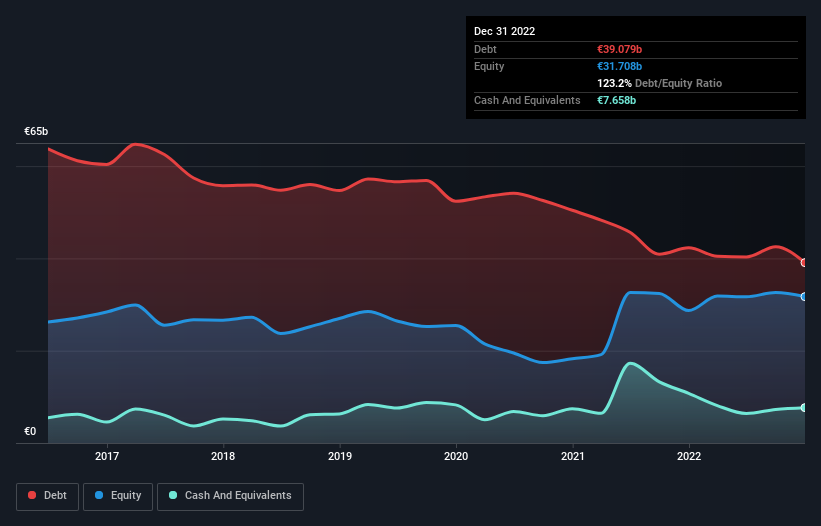Viewport: 821px width, 526px height.
Task: Select the 2019 x-axis label
Action: [340, 456]
